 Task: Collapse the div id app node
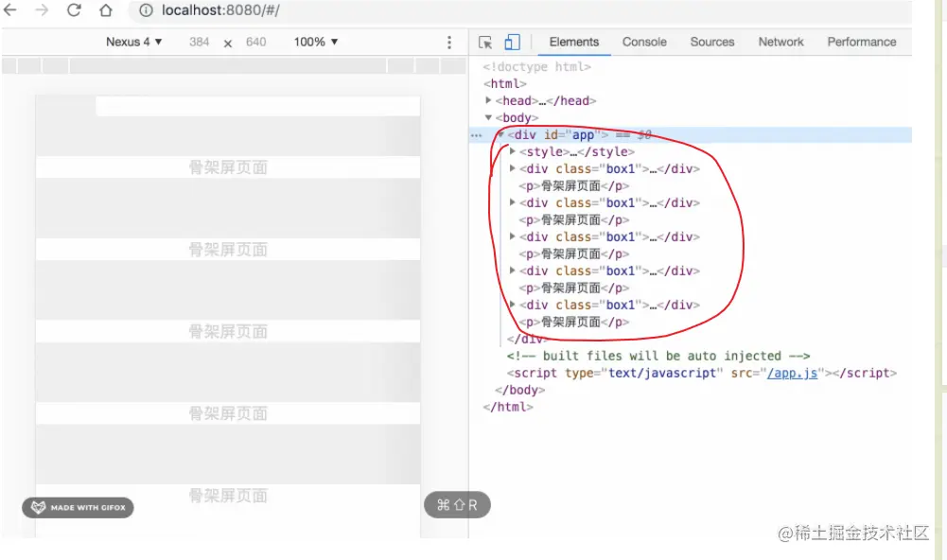point(500,134)
